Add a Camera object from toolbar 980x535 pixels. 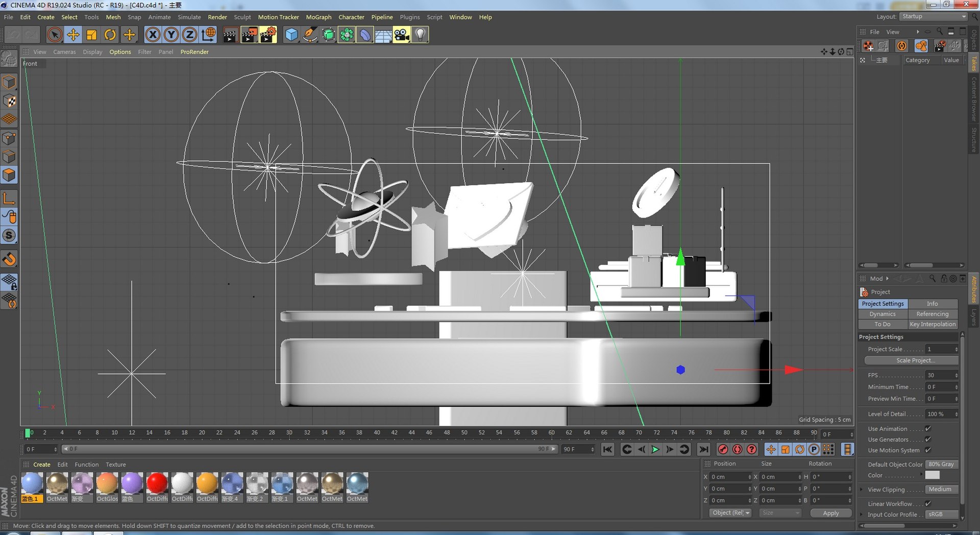(401, 35)
